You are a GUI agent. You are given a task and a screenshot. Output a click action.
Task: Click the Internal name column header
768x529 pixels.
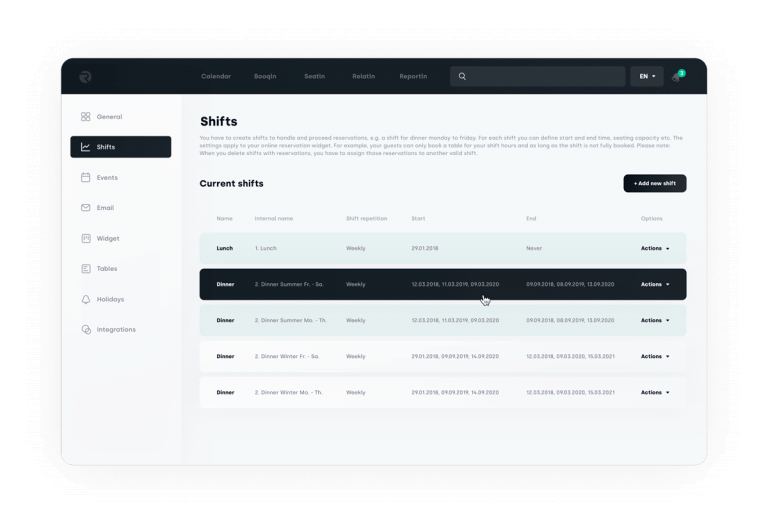pyautogui.click(x=274, y=218)
